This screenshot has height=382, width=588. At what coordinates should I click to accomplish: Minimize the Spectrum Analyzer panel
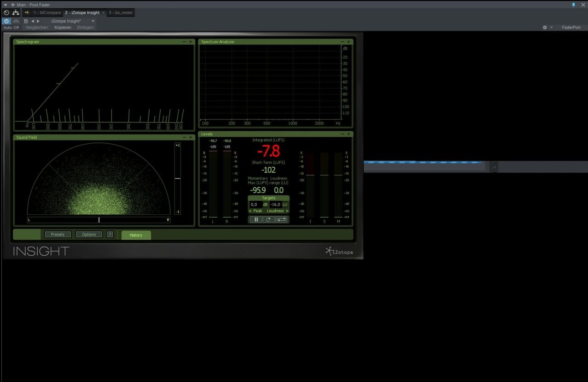pos(343,42)
